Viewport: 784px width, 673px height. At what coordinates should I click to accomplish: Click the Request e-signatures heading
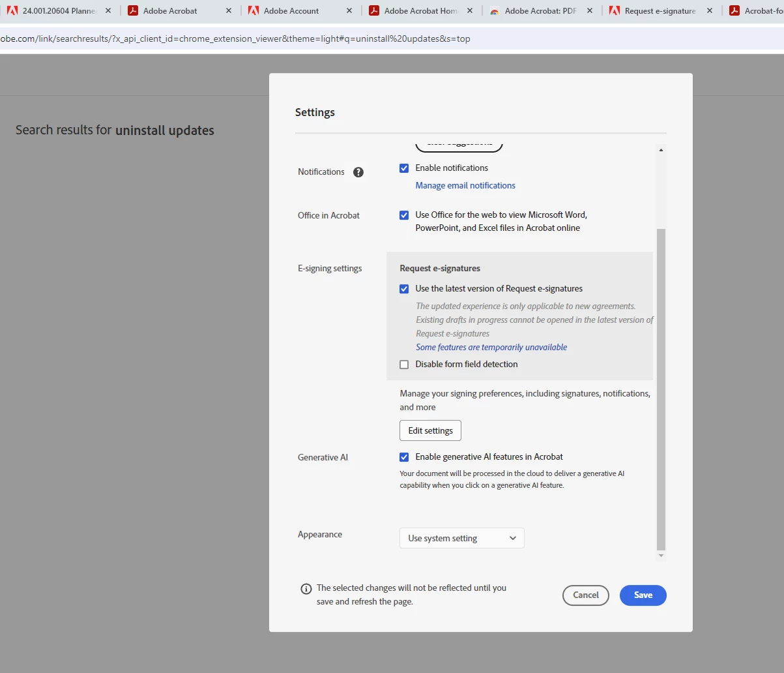point(440,269)
